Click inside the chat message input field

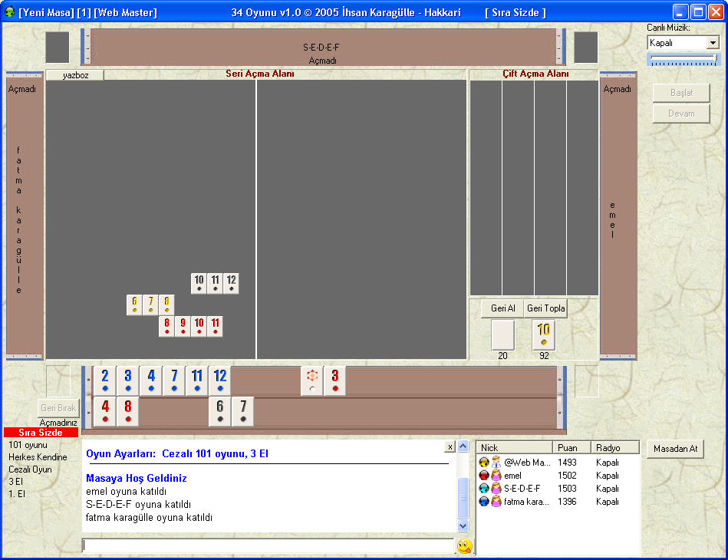click(268, 545)
